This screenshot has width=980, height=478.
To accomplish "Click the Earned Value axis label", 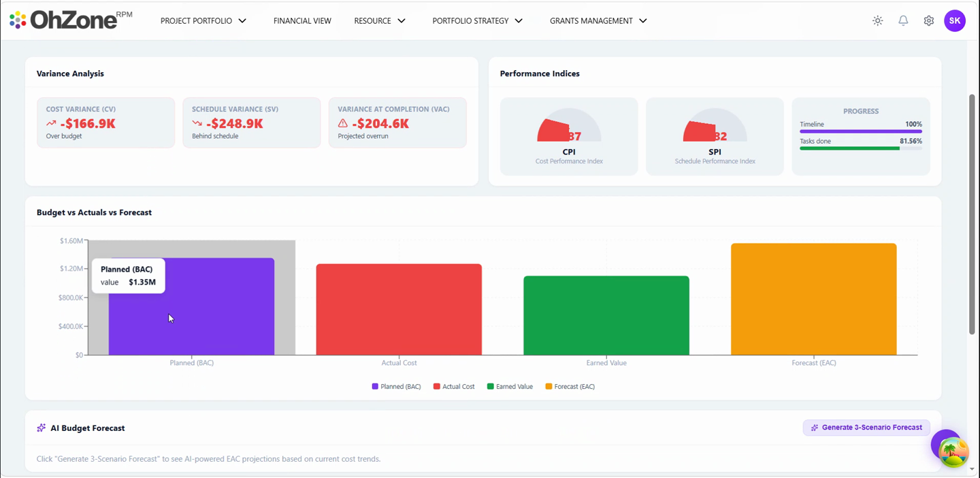I will pos(606,363).
